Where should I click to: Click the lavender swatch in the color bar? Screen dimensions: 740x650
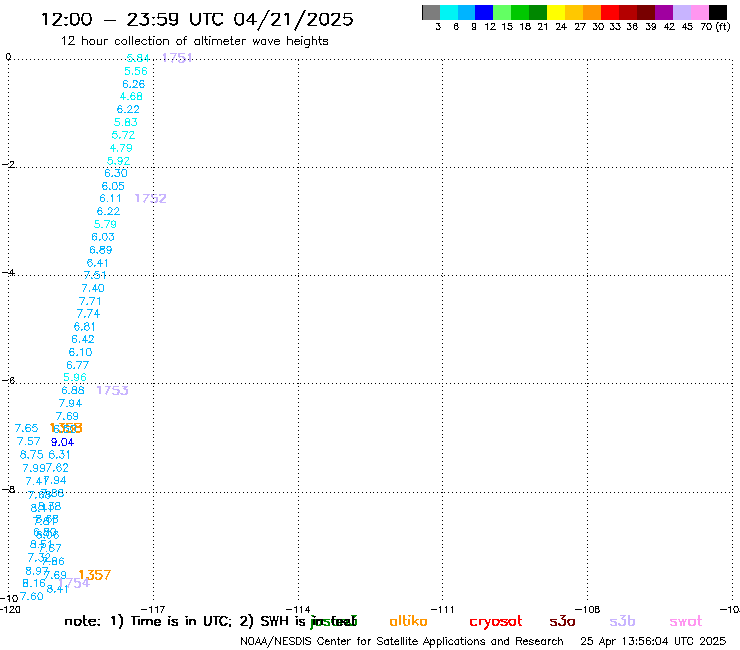click(682, 13)
